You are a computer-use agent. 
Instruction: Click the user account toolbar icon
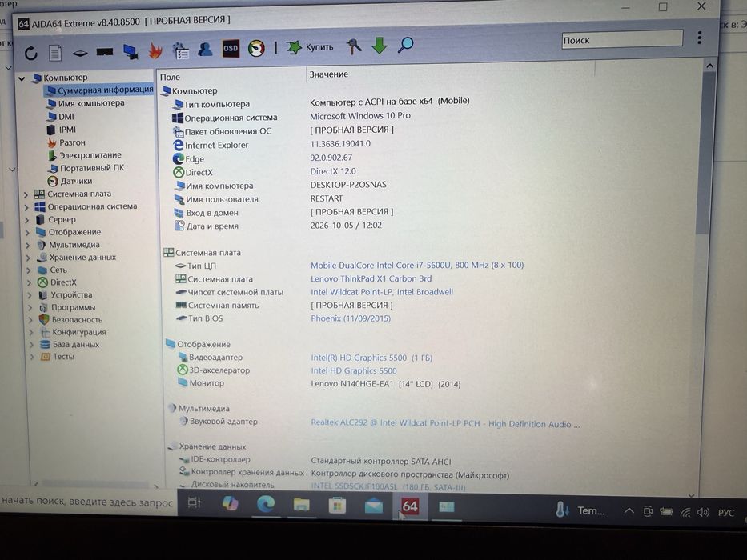click(x=205, y=49)
